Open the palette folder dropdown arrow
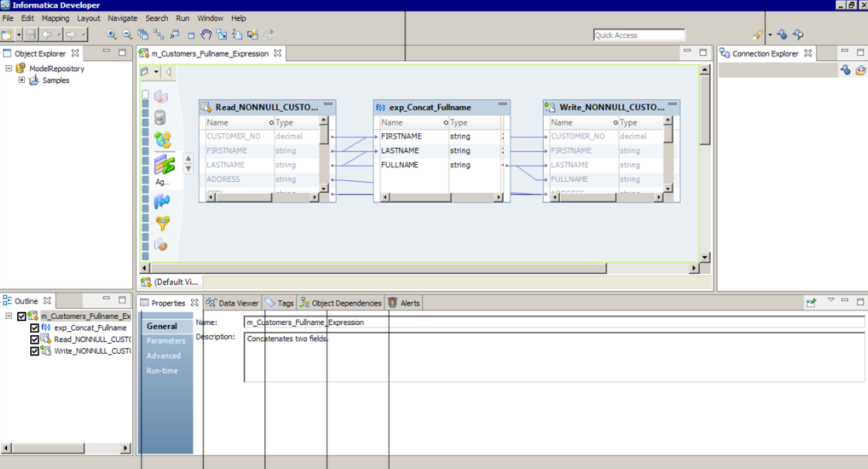 [x=156, y=71]
